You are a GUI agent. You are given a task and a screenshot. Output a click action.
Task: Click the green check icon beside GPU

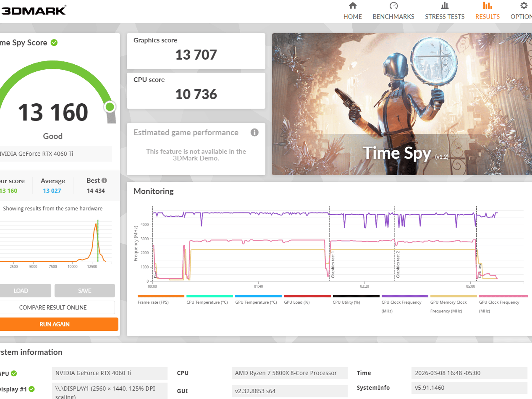point(14,374)
